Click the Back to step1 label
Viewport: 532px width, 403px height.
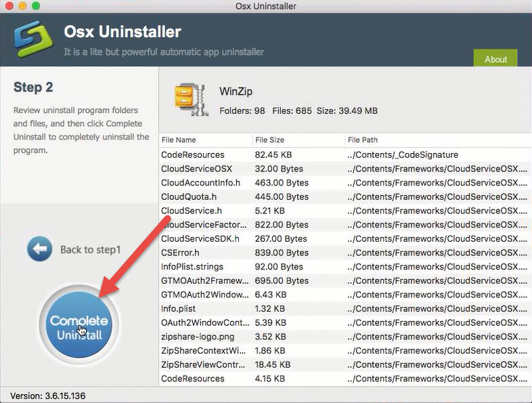[91, 249]
